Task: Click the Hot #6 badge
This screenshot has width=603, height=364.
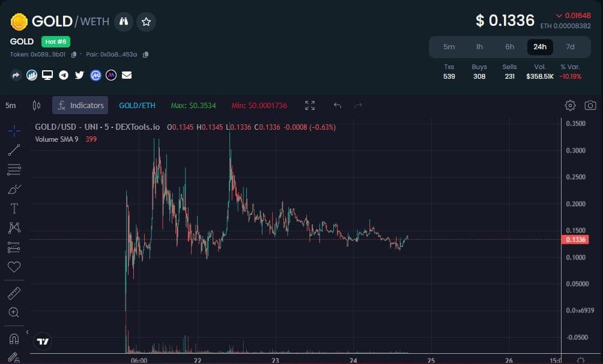Action: click(x=56, y=41)
